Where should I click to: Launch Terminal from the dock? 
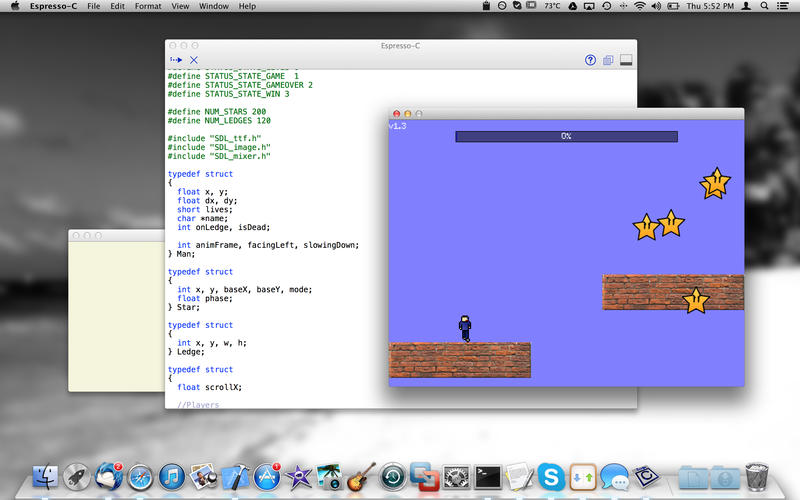coord(487,476)
